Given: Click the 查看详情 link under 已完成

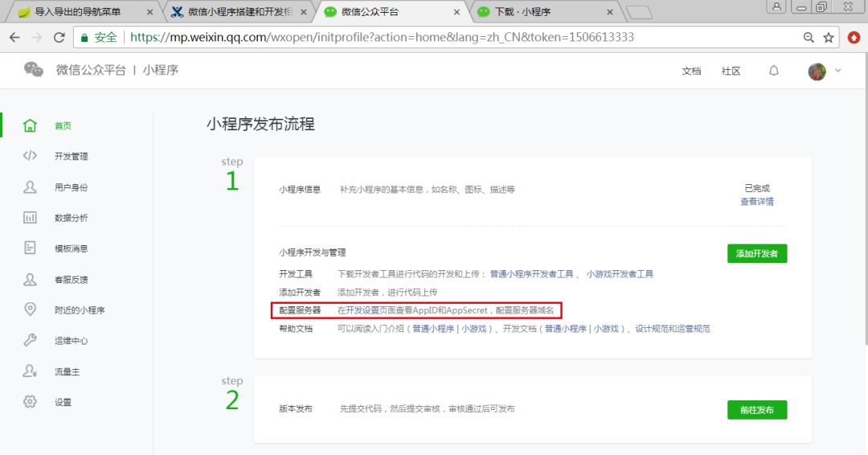Looking at the screenshot, I should [x=757, y=202].
